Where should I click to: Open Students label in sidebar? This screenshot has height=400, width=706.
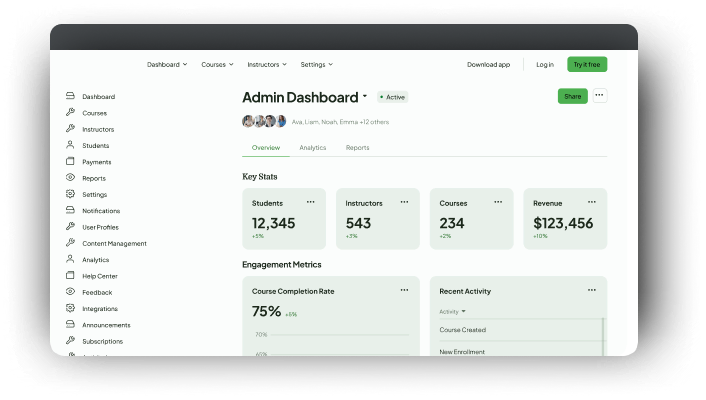95,146
